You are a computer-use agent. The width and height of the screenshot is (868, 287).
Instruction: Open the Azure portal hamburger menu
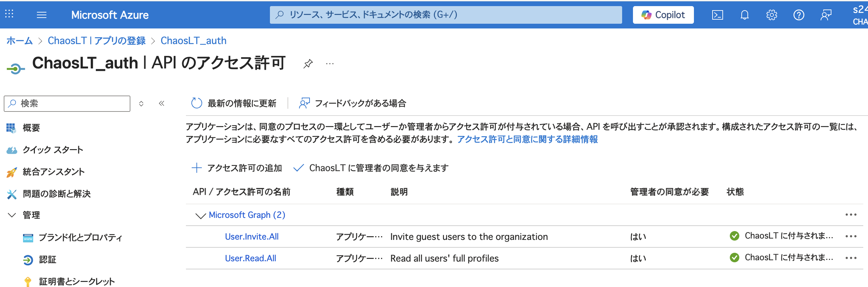(x=41, y=15)
